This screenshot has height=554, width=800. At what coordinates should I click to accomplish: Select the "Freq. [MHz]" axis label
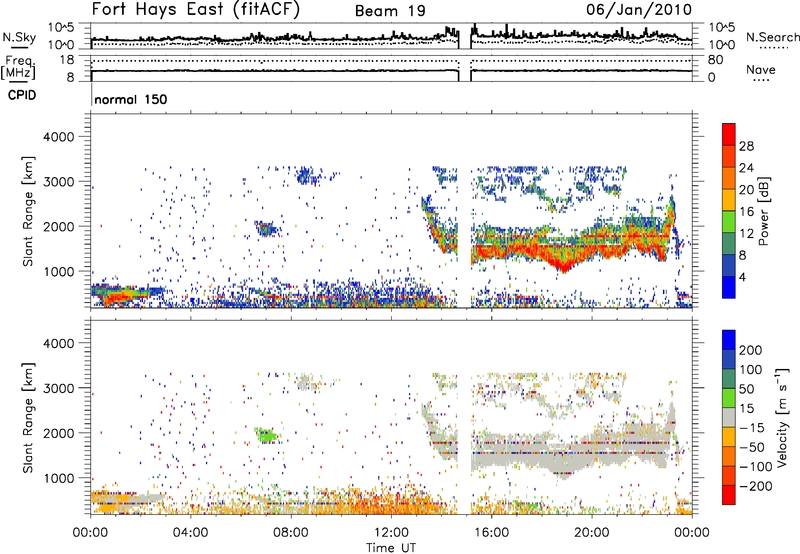pos(18,67)
